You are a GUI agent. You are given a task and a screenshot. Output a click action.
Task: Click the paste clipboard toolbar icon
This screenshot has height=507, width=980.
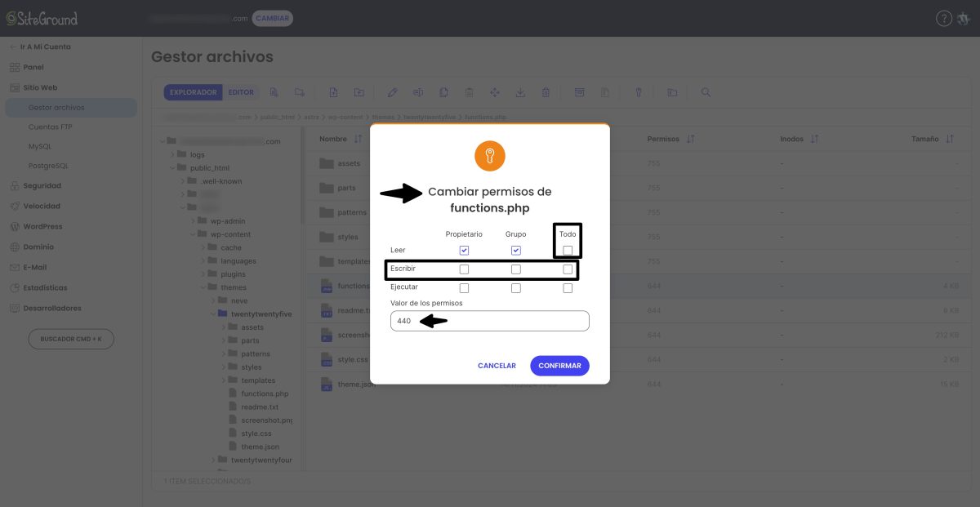[x=470, y=92]
